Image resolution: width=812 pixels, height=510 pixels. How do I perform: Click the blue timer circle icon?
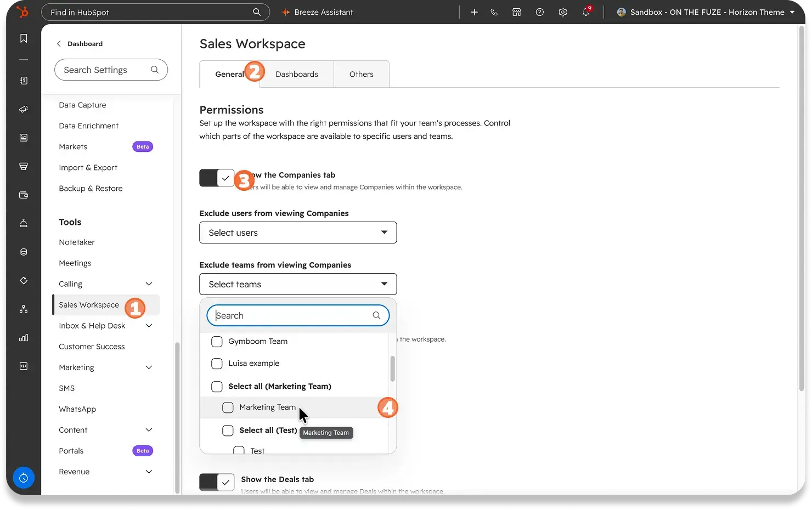click(24, 478)
